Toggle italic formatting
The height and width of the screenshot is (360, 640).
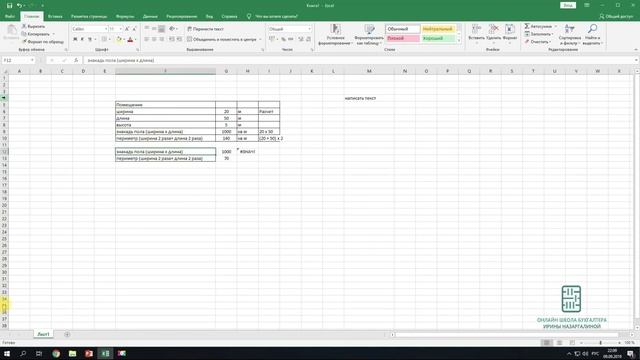pos(82,39)
